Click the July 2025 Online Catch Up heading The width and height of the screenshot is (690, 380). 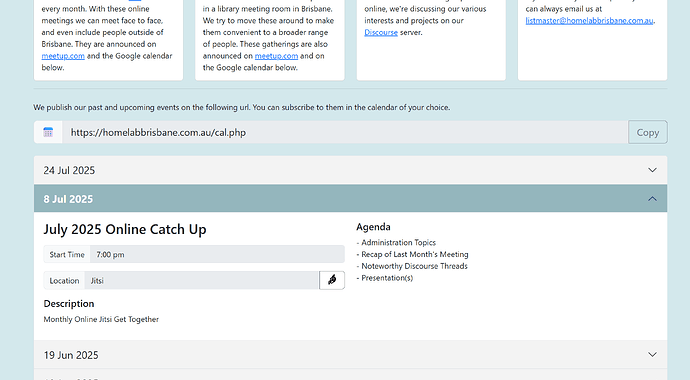click(x=125, y=229)
